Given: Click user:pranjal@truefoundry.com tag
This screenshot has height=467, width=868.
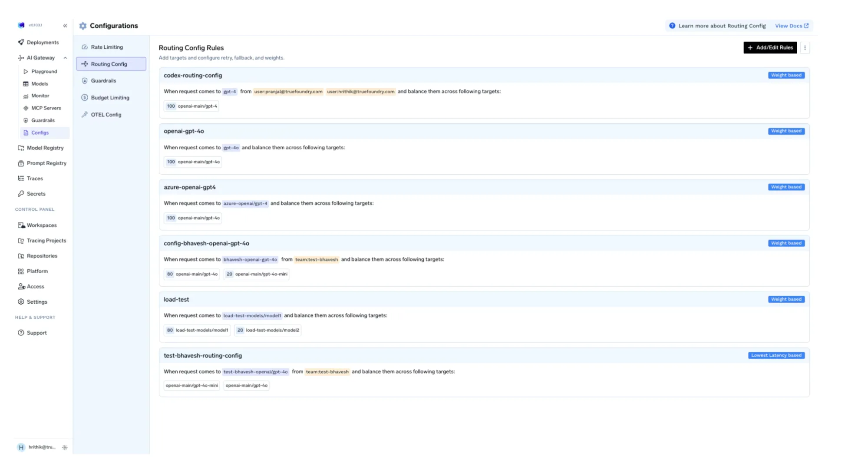Looking at the screenshot, I should pos(288,92).
